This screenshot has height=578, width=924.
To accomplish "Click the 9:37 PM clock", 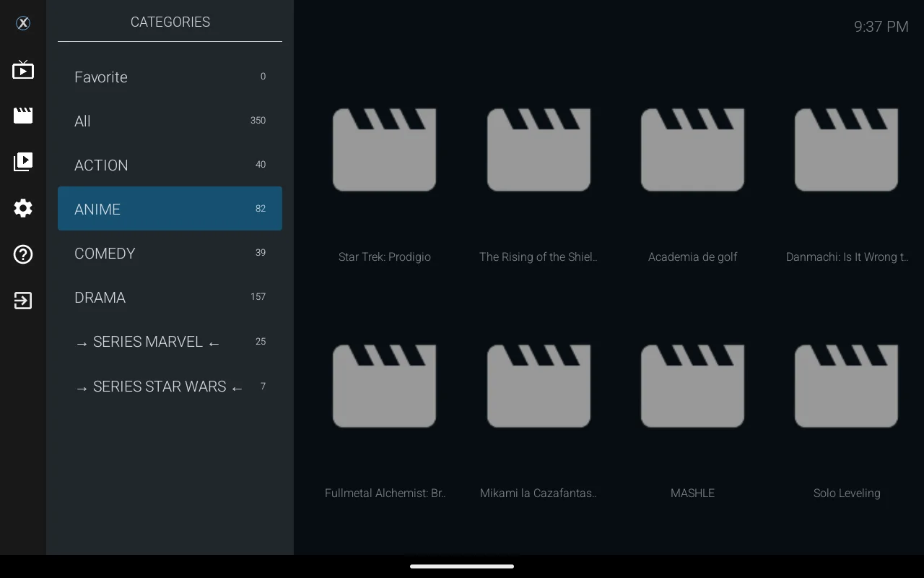I will click(881, 27).
